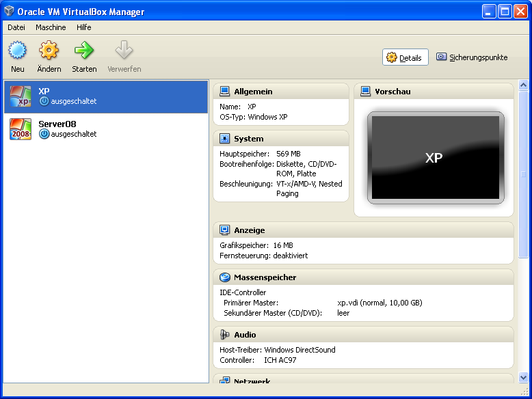Click the VirtualBox cube icon in title bar
Screen dimensions: 532x399
pyautogui.click(x=9, y=11)
